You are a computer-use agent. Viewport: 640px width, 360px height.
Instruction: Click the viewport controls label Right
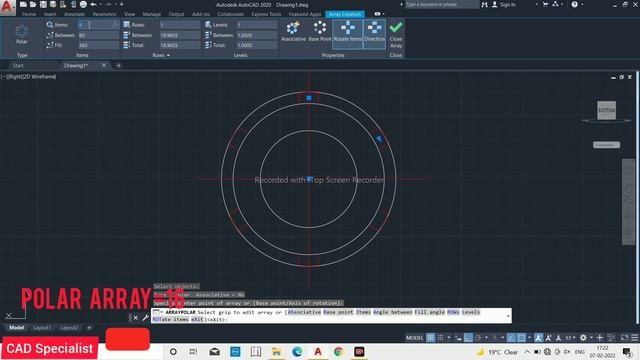[17, 76]
